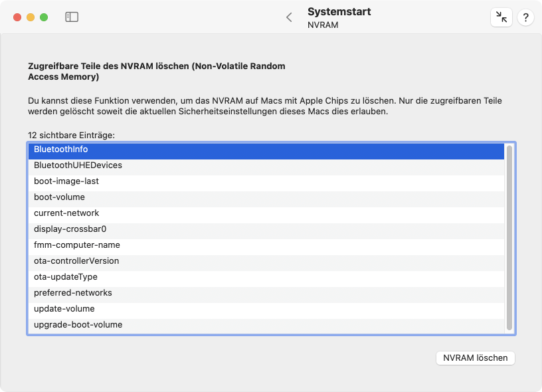Highlight the ota-controllerVersion entry
The height and width of the screenshot is (392, 542).
[266, 262]
